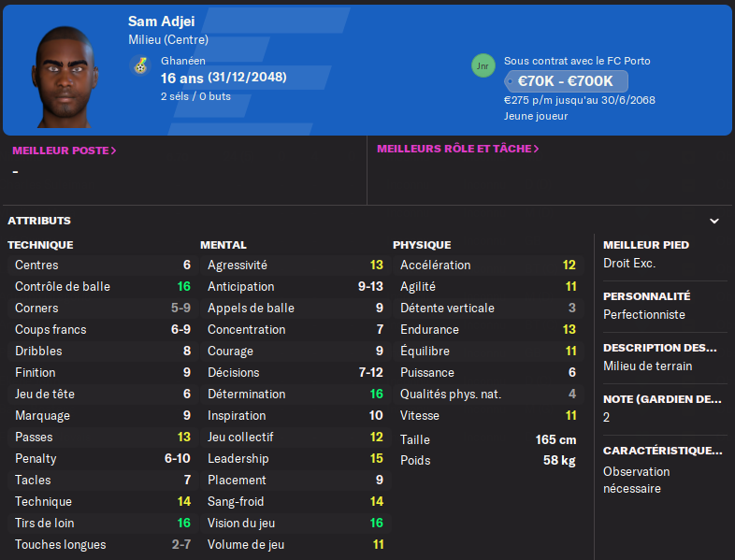Click the green Jnr status badge

[483, 65]
